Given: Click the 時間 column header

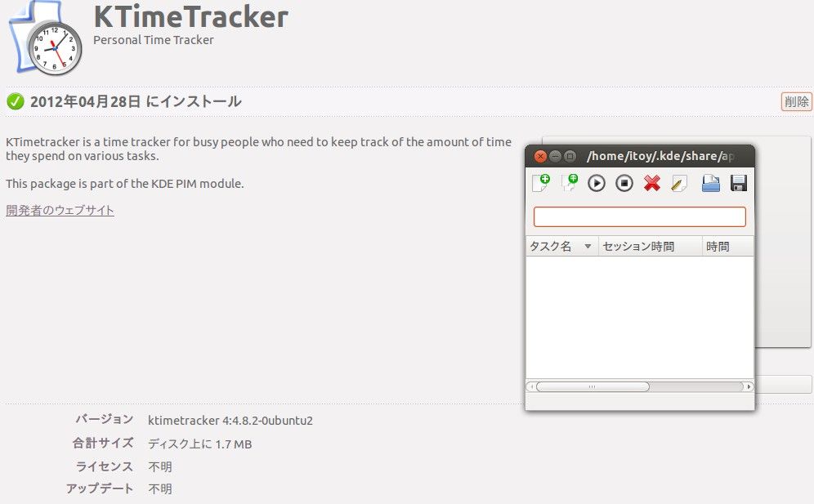Looking at the screenshot, I should click(x=728, y=246).
